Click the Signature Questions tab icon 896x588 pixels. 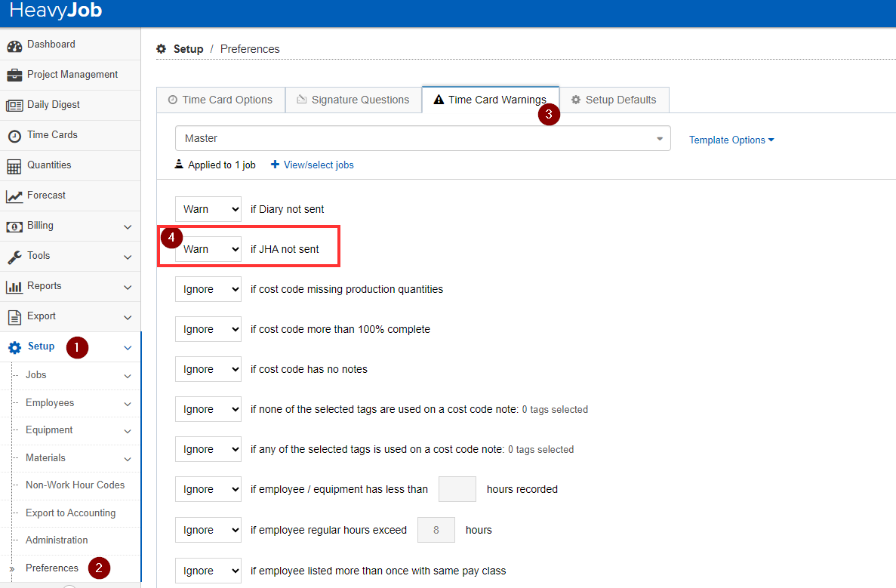point(302,100)
